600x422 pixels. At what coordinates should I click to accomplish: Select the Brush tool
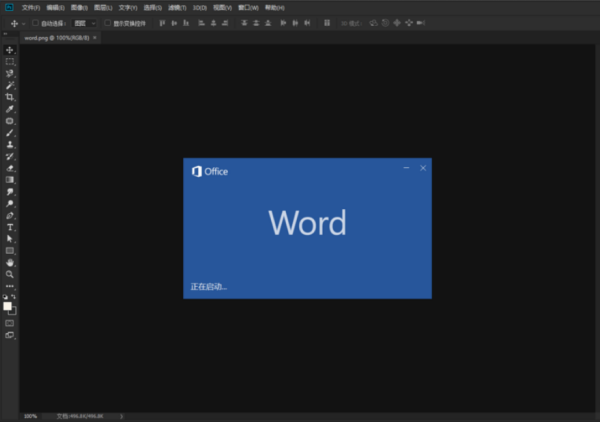10,133
